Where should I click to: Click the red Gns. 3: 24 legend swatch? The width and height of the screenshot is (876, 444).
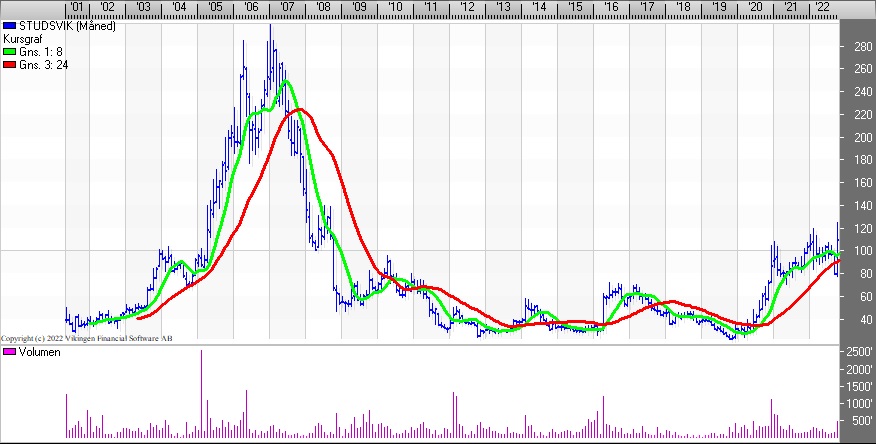[10, 62]
